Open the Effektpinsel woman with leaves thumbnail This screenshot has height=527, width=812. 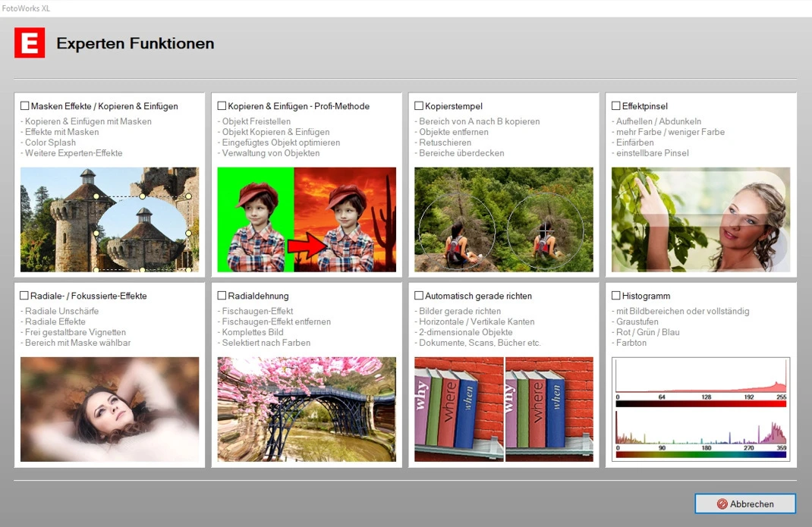(700, 219)
